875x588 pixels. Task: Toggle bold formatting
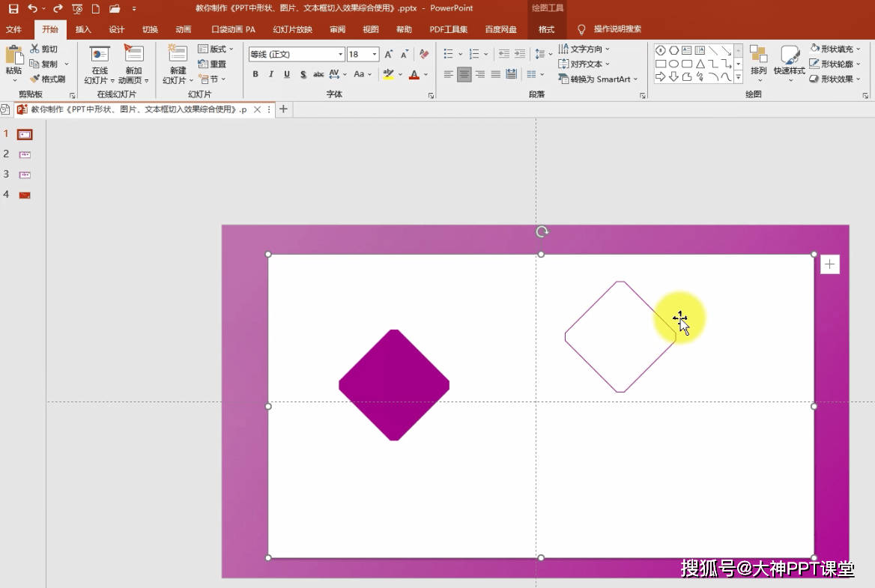click(x=255, y=74)
